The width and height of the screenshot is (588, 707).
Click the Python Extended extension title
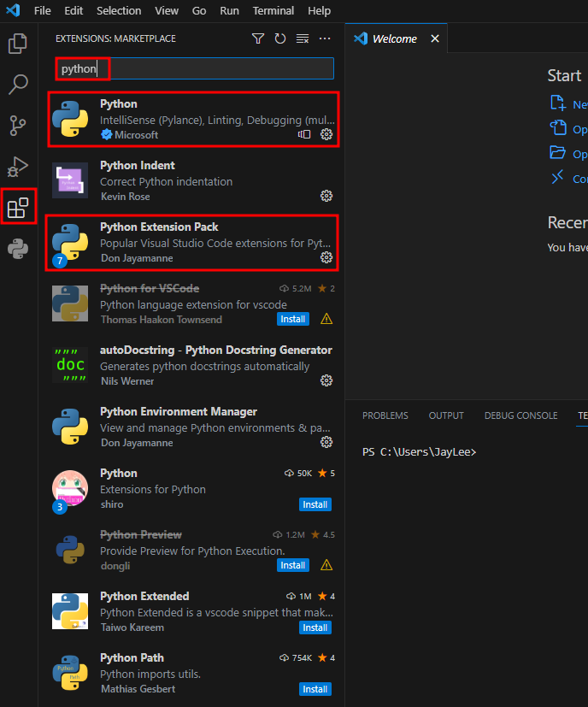click(x=144, y=596)
